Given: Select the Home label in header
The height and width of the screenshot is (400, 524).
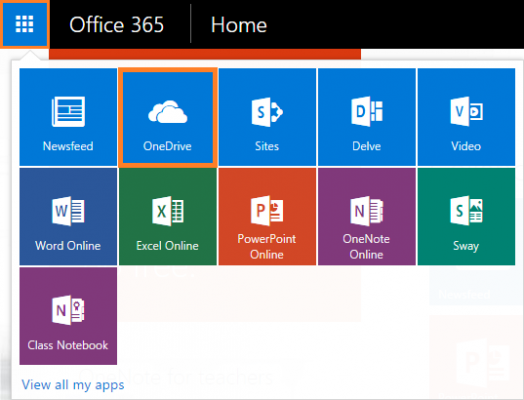Looking at the screenshot, I should tap(239, 25).
